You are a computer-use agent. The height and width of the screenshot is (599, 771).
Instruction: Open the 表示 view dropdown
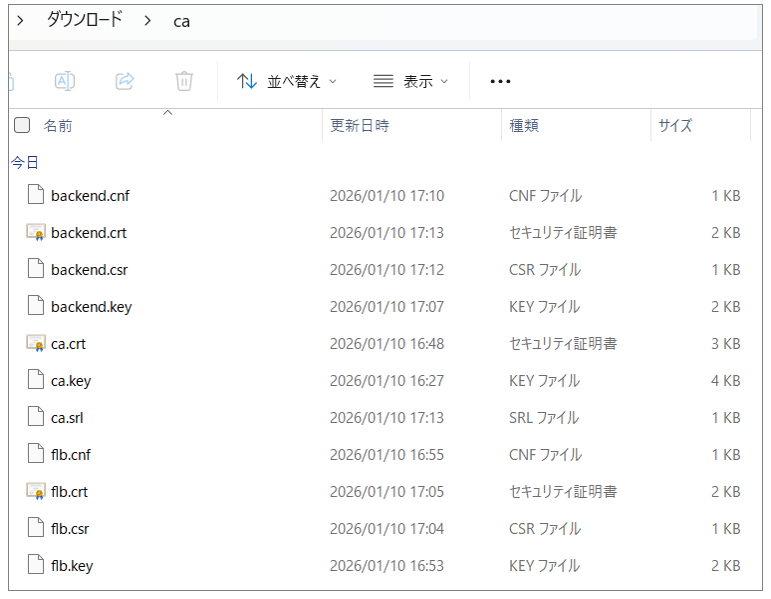pos(411,81)
